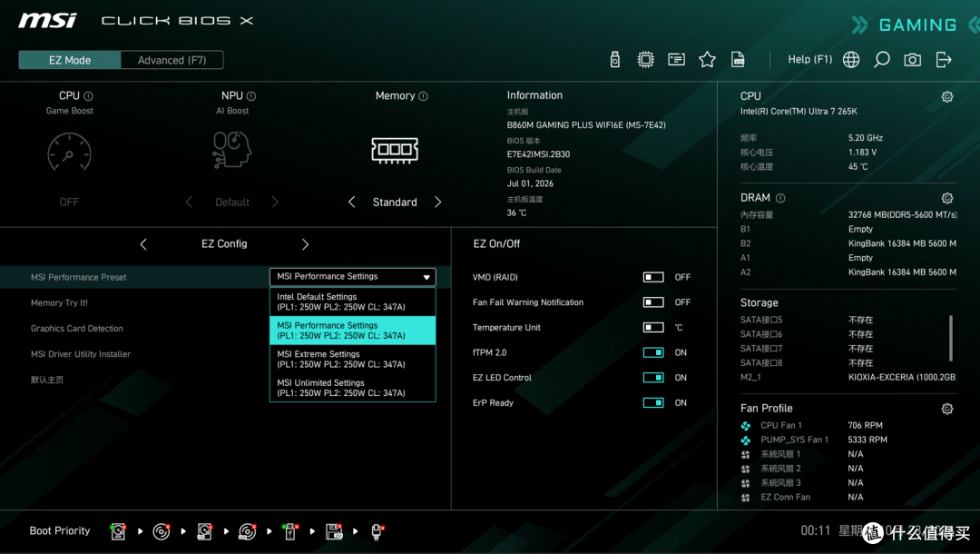Select fourth boot priority USB disc icon
Viewport: 980px width, 554px height.
pyautogui.click(x=248, y=531)
